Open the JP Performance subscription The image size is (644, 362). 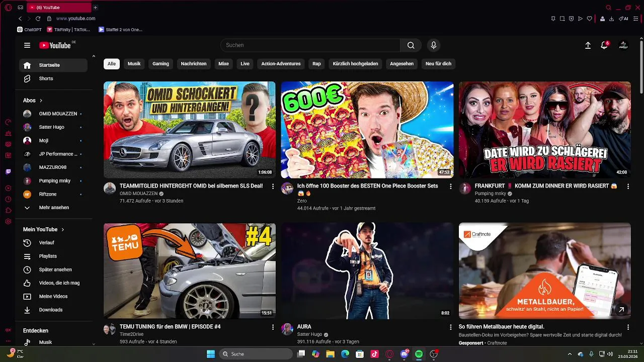click(x=53, y=154)
